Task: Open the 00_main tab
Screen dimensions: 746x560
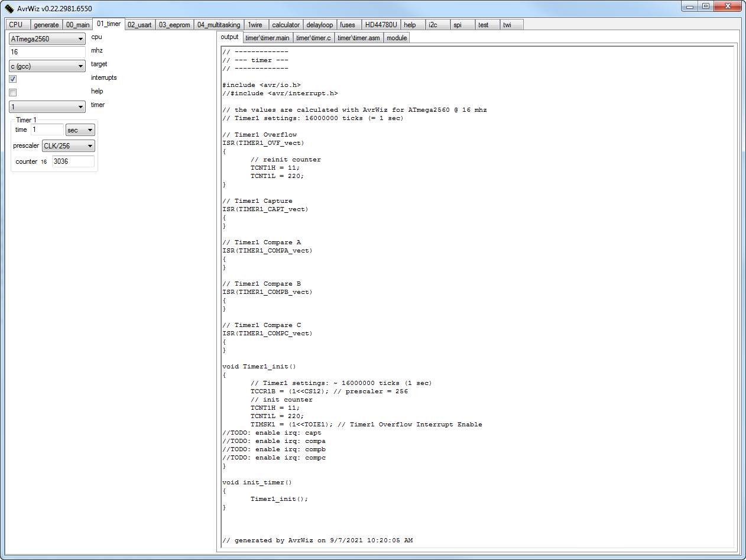Action: tap(78, 25)
